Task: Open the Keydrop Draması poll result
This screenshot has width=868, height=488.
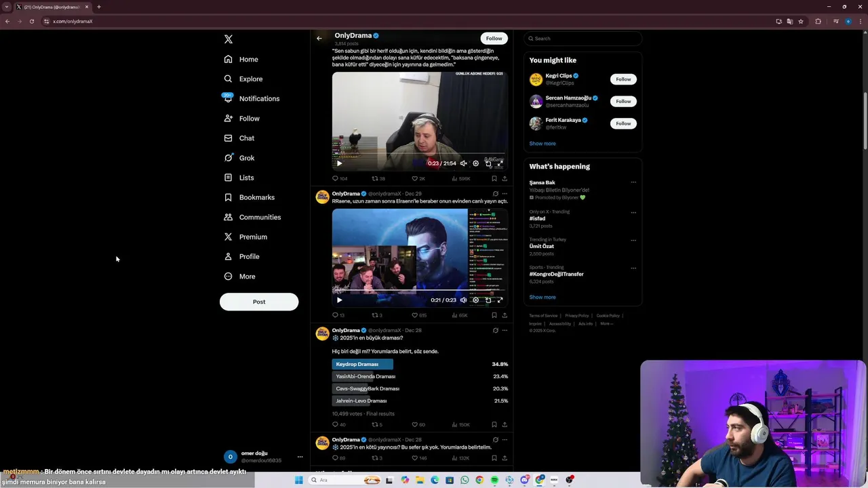Action: (x=420, y=364)
